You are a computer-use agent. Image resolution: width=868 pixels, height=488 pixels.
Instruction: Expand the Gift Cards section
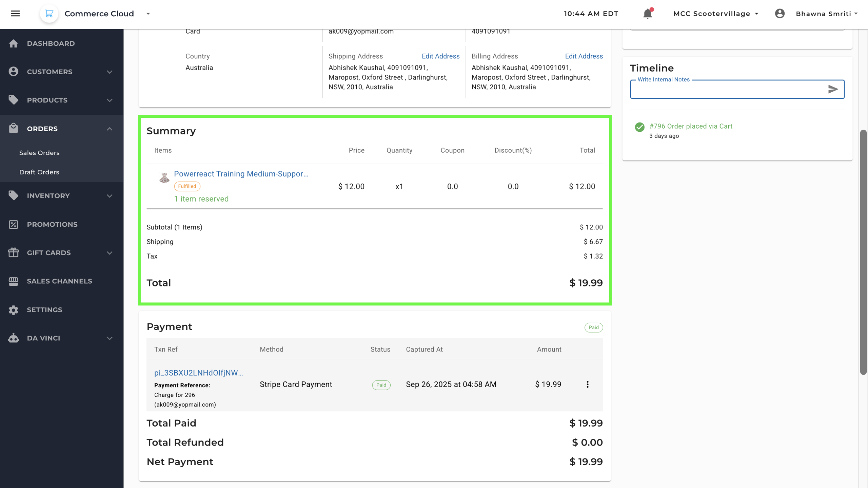tap(109, 253)
